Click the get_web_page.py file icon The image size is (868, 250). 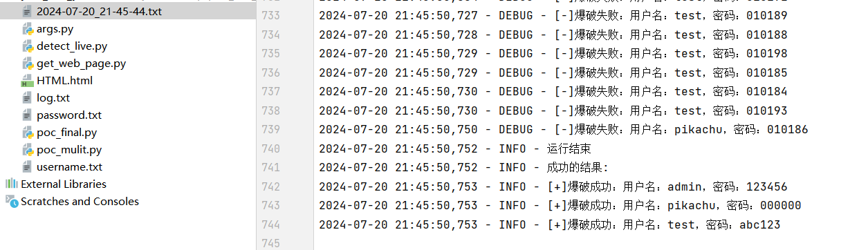click(28, 64)
